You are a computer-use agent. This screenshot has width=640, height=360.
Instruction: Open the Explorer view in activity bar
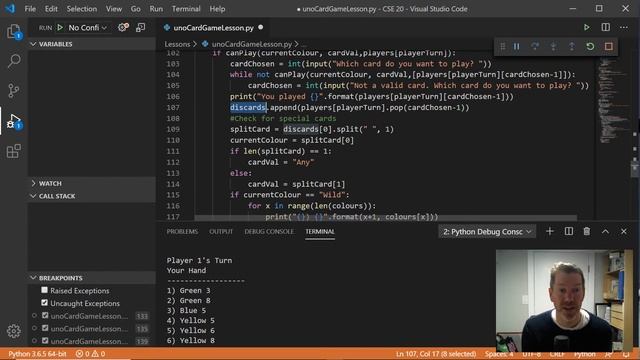pyautogui.click(x=13, y=31)
